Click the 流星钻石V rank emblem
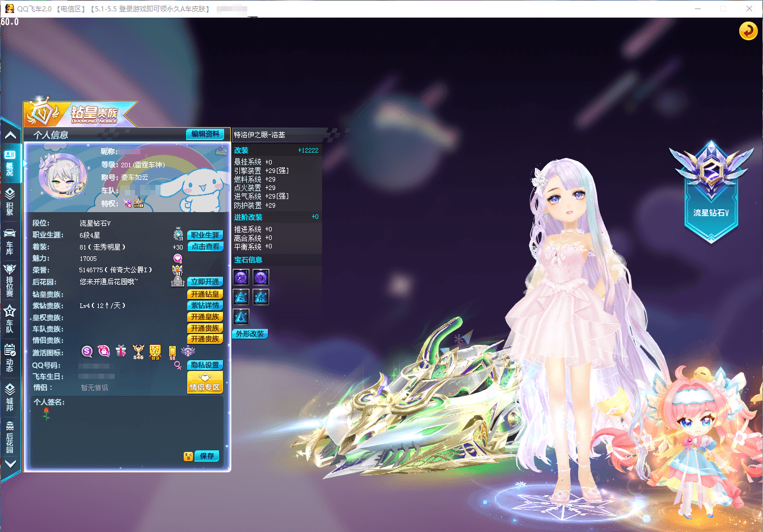The height and width of the screenshot is (532, 763). [711, 192]
